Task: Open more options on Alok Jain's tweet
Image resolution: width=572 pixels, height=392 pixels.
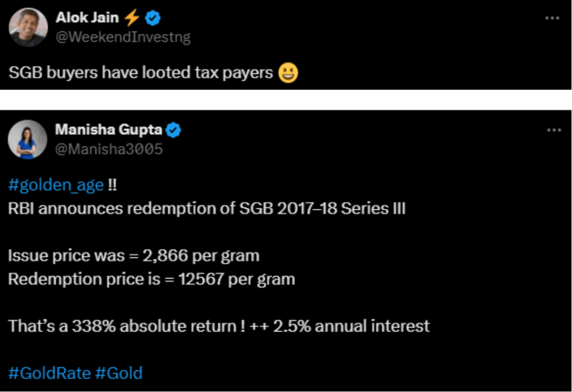Action: pyautogui.click(x=552, y=18)
